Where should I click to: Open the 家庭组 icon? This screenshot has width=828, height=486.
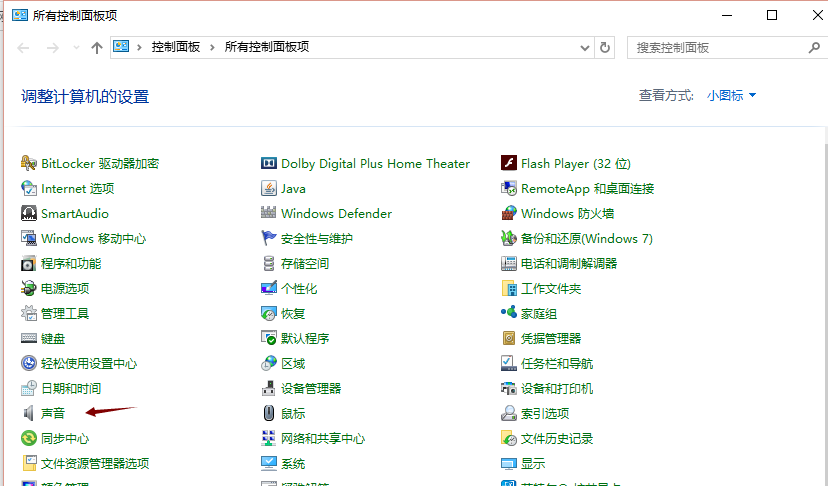pyautogui.click(x=509, y=312)
